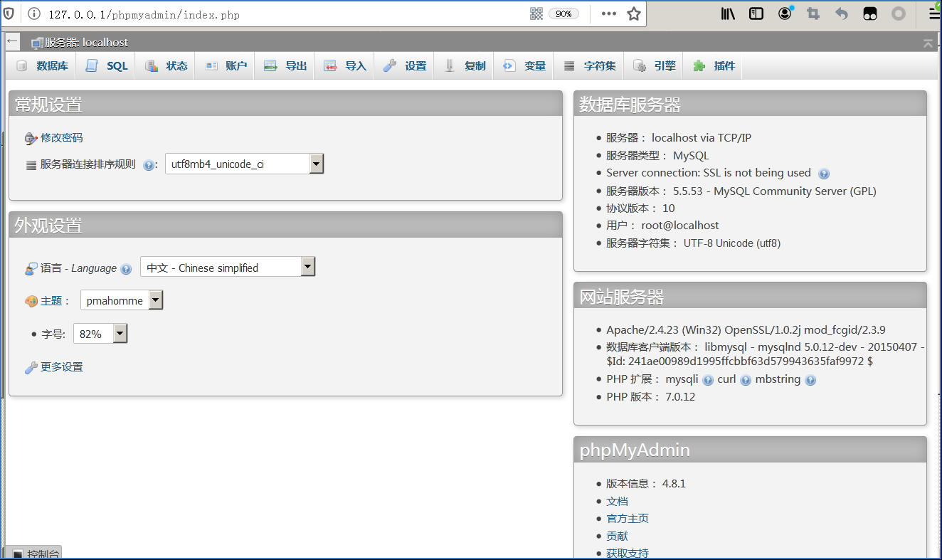
Task: Open the 账户 (User accounts) tab
Action: click(x=226, y=65)
